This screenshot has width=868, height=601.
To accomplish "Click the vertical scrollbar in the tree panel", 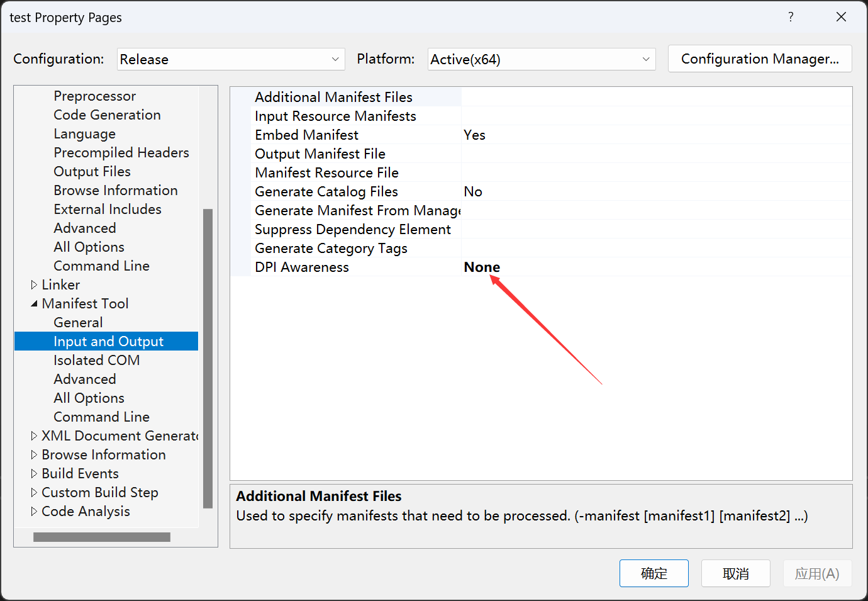I will pyautogui.click(x=208, y=357).
